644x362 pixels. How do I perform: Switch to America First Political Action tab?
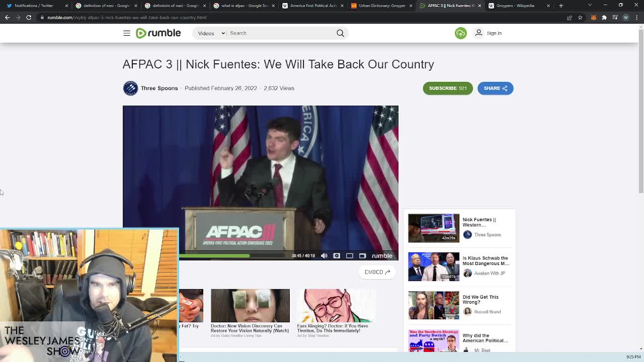pyautogui.click(x=312, y=6)
